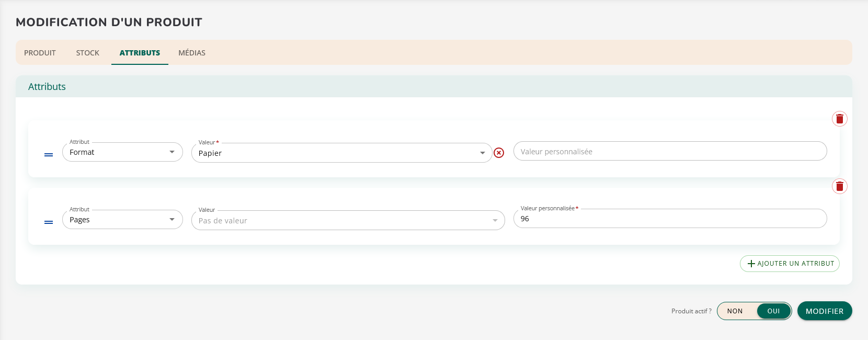
Task: Grab the drag handle of Format row
Action: pyautogui.click(x=49, y=155)
